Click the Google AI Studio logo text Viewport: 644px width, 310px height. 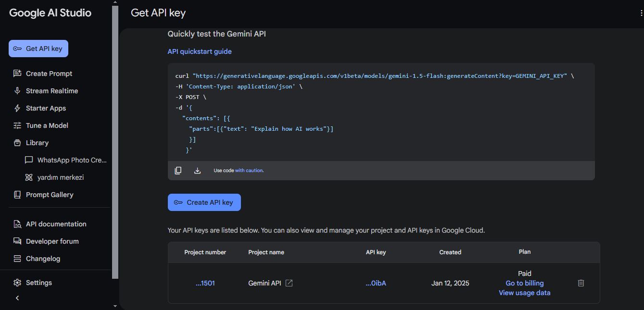[50, 13]
